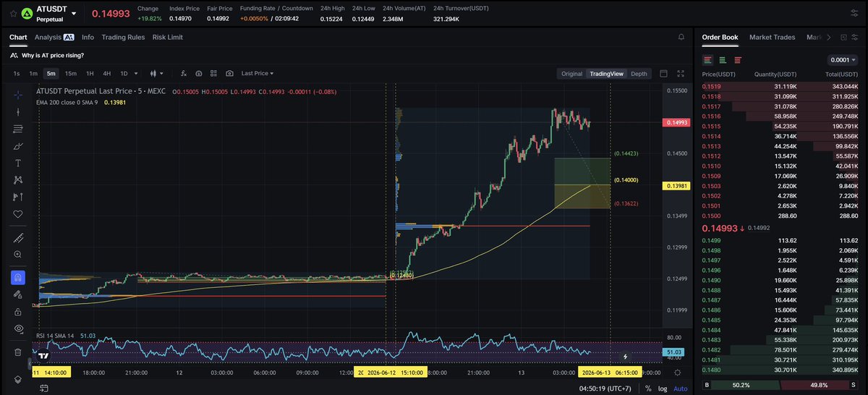Select the 1s timeframe
Screen dimensions: 868x395
pos(17,73)
